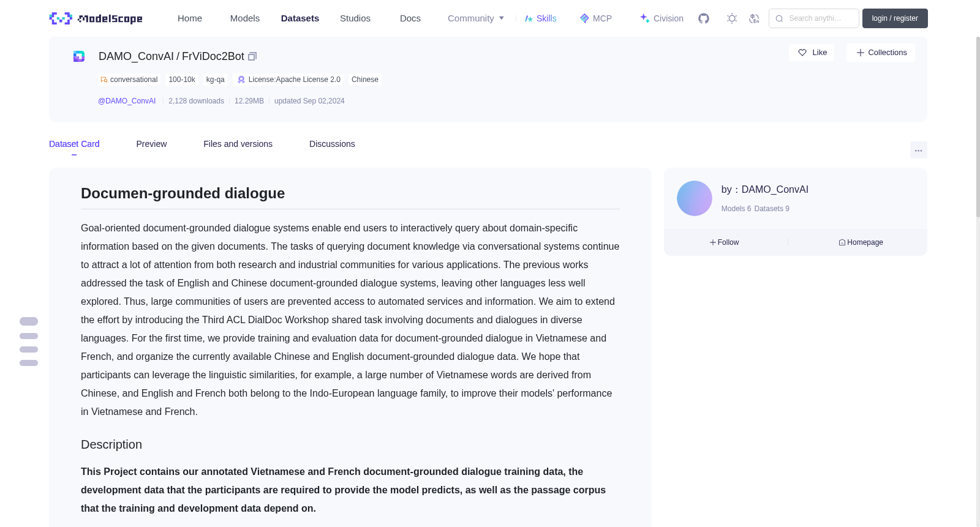Open the by: DAMO_ConvAI author name
The width and height of the screenshot is (980, 527).
765,190
